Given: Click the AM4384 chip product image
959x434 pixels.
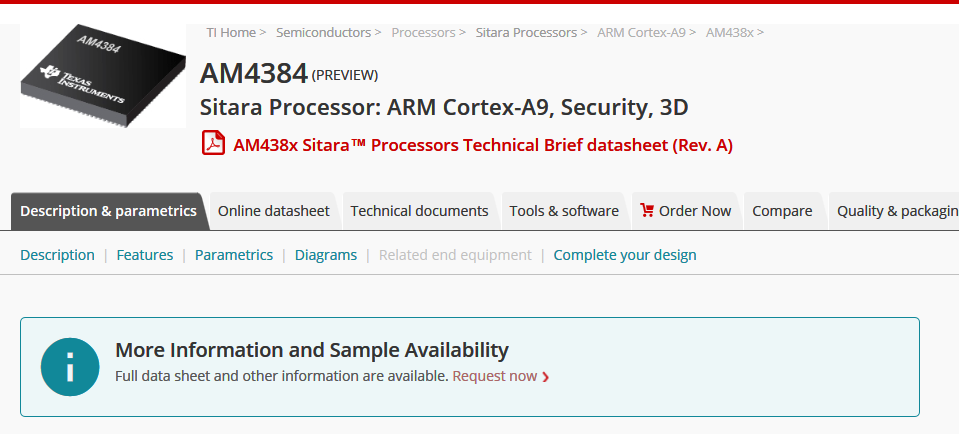Looking at the screenshot, I should pos(102,73).
